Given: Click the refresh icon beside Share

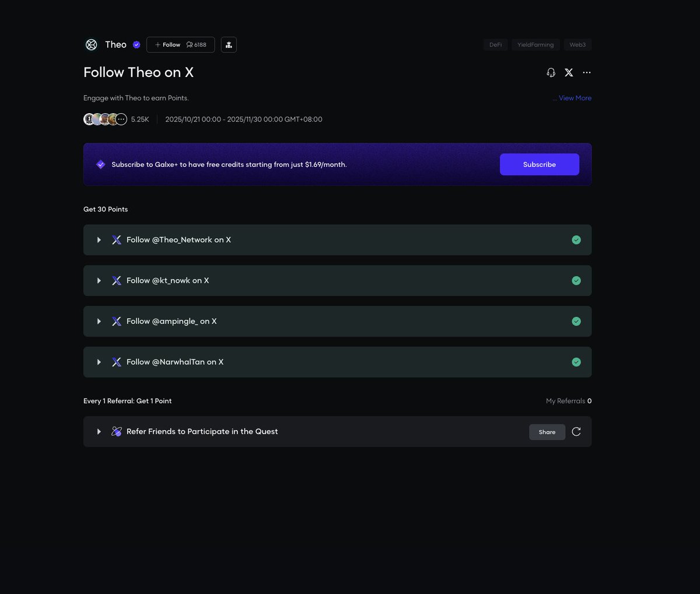Looking at the screenshot, I should [576, 432].
